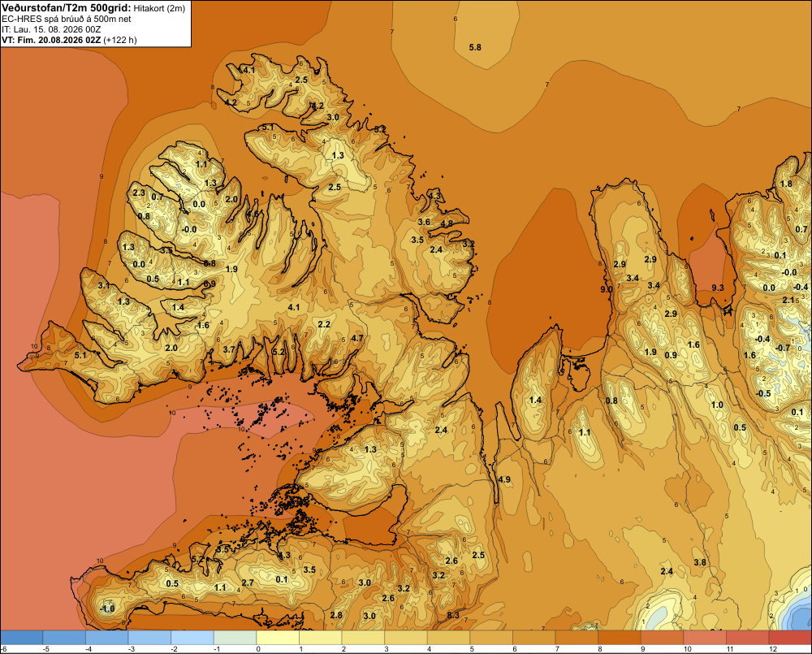Click legend color swatch between -1 and 0
This screenshot has height=654, width=812.
[x=235, y=637]
